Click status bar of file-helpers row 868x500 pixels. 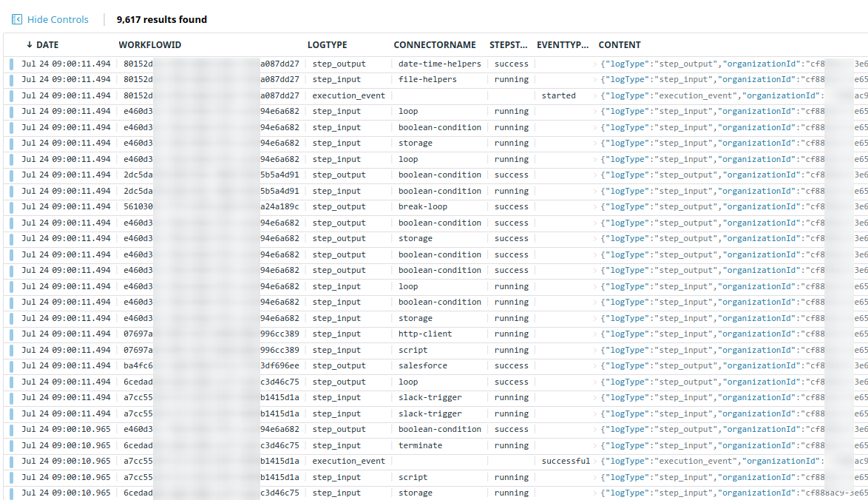[x=11, y=80]
